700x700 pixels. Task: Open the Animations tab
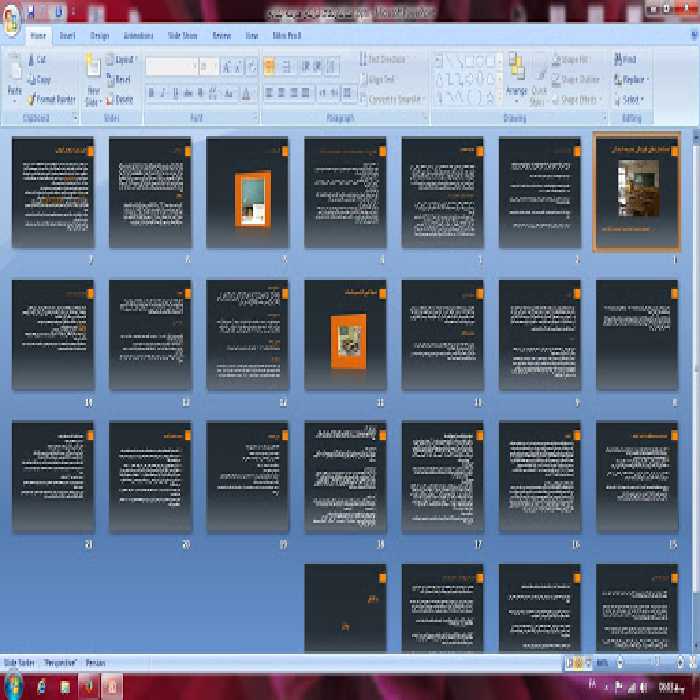click(x=138, y=35)
